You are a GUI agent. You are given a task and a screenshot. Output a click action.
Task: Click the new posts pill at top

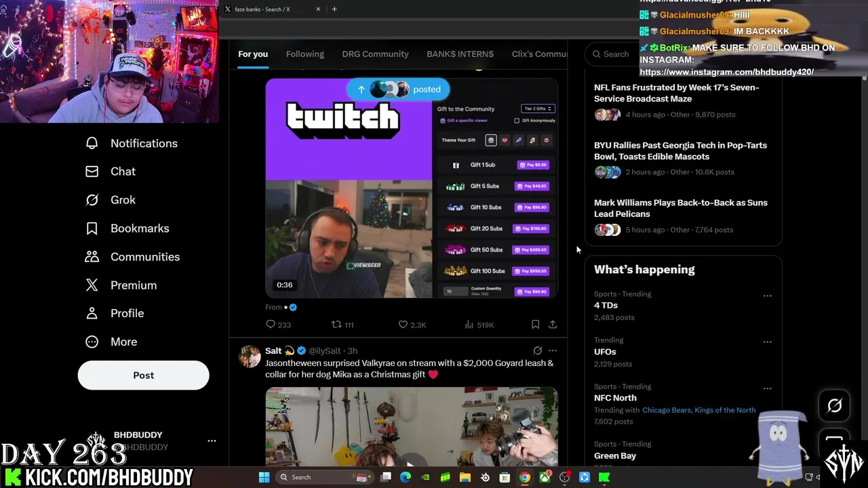pos(398,89)
